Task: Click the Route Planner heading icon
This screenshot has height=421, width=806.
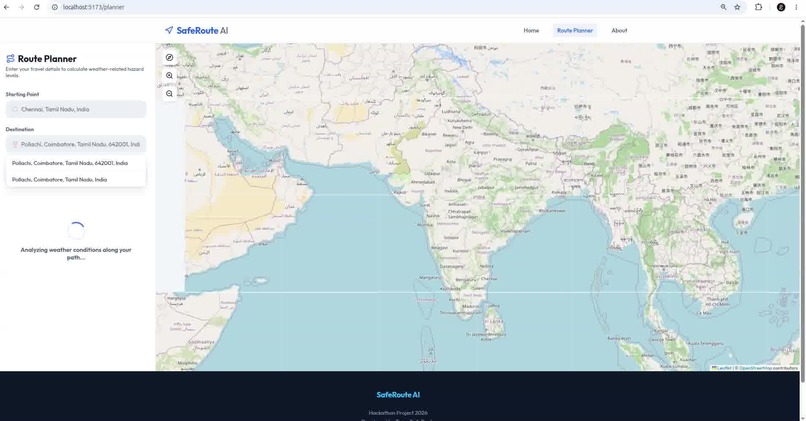Action: coord(10,59)
